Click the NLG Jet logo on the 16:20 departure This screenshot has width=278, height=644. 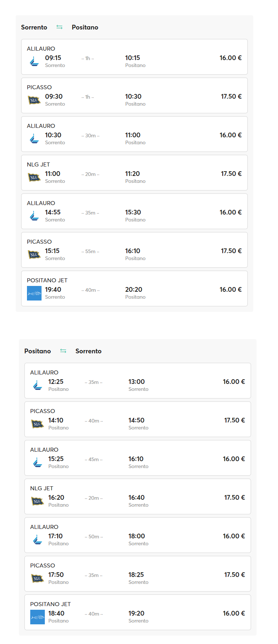[38, 501]
